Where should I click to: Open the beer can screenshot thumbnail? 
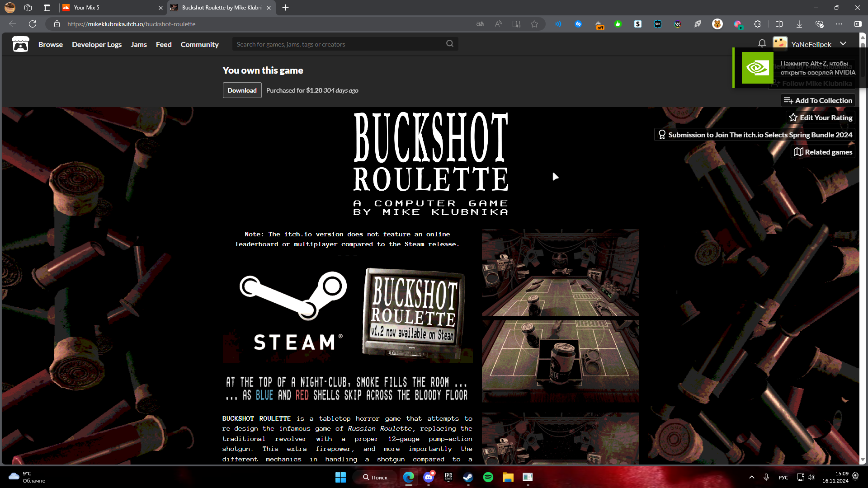[x=560, y=361]
